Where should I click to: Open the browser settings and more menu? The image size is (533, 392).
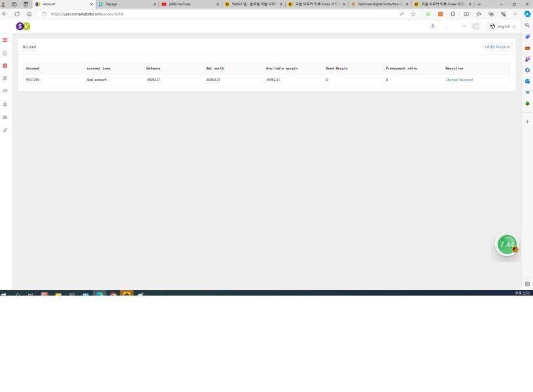[515, 14]
